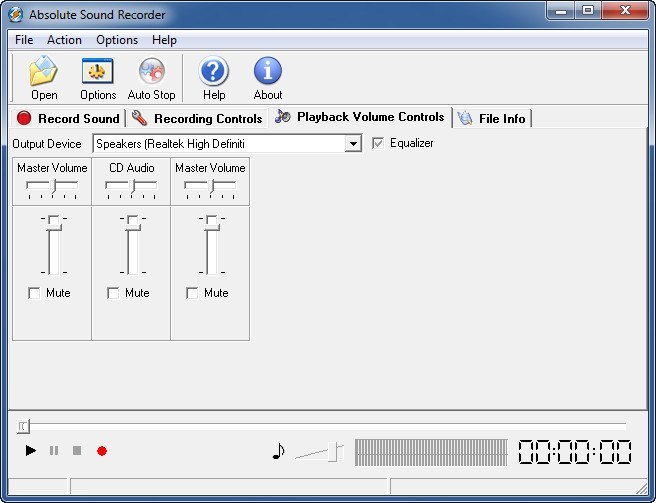Toggle the Equalizer checkbox
Viewport: 656px width, 503px height.
click(x=378, y=143)
